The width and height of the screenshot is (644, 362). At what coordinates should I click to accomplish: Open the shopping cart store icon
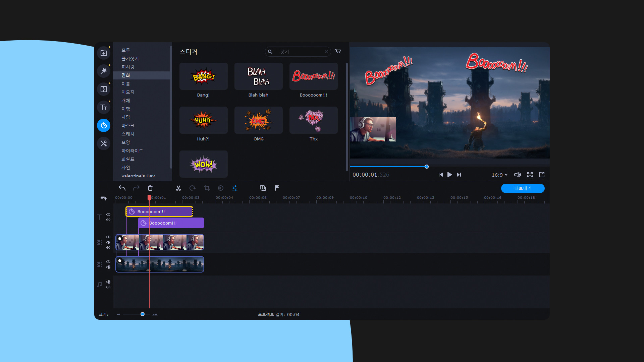pos(338,51)
